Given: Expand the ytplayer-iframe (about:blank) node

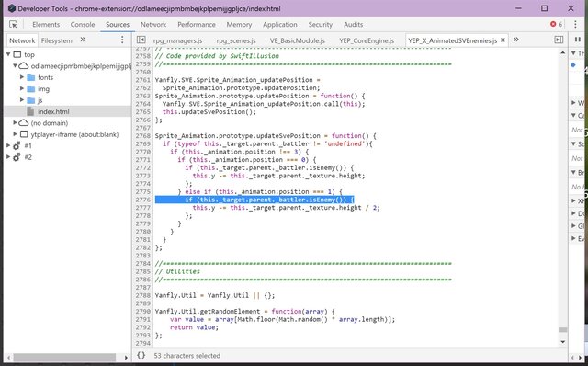Looking at the screenshot, I should pyautogui.click(x=15, y=134).
